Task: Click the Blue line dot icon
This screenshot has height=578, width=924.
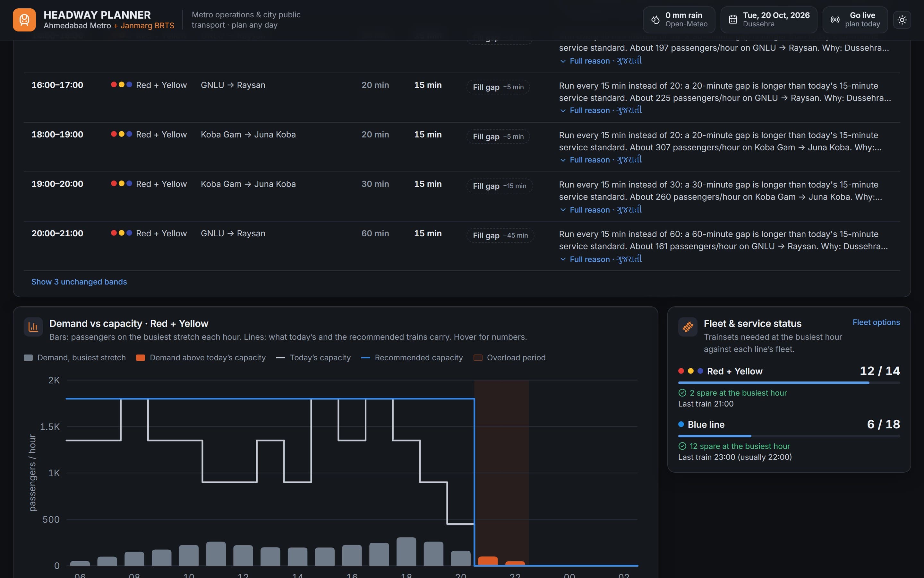Action: [x=681, y=424]
